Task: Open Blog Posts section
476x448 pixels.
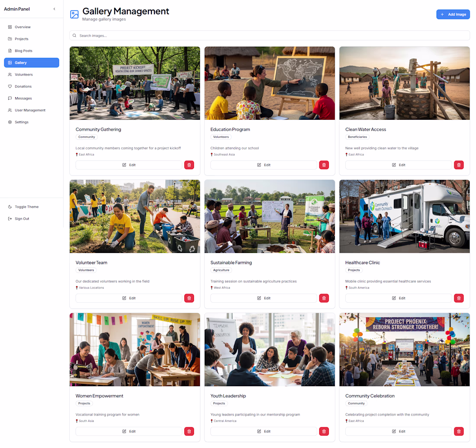Action: tap(32, 51)
